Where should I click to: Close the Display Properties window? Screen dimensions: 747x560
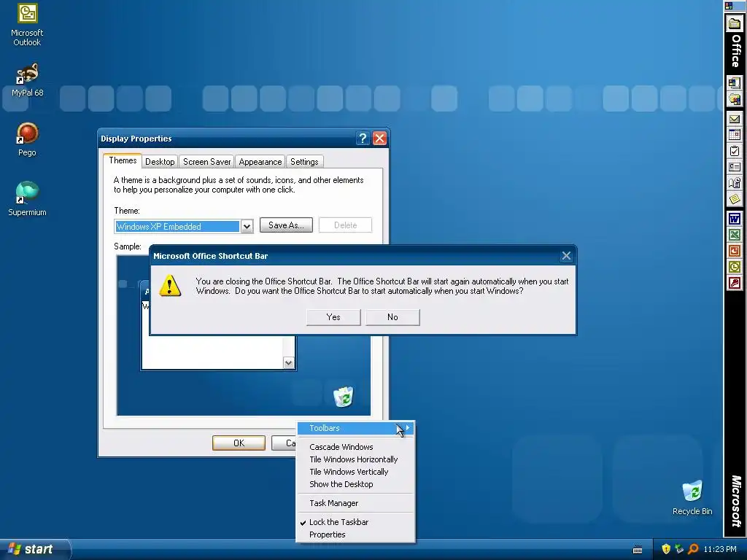click(x=379, y=139)
